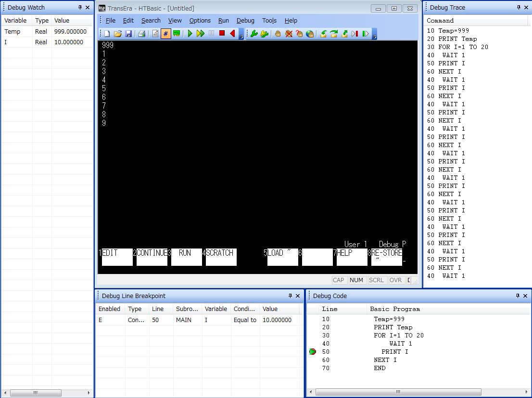Click the arrow with red bar icon
532x398 pixels.
coord(355,34)
